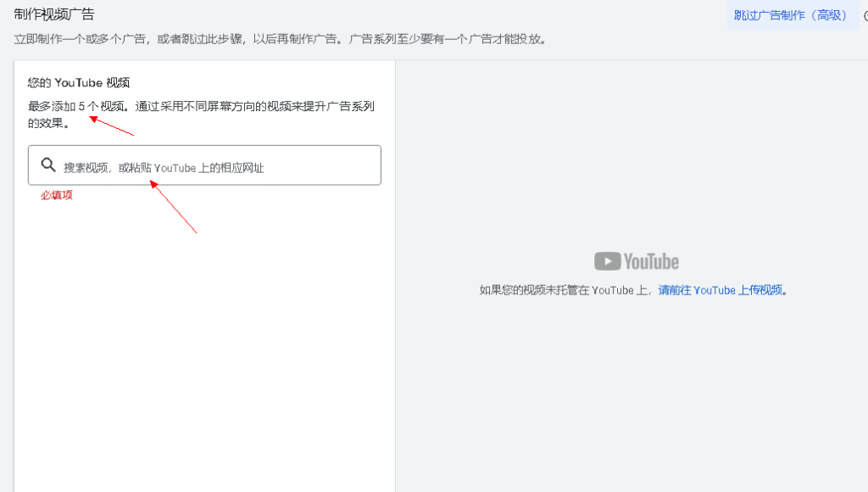
Task: Click the 您的 YouTube 视频 section title
Action: tap(79, 82)
